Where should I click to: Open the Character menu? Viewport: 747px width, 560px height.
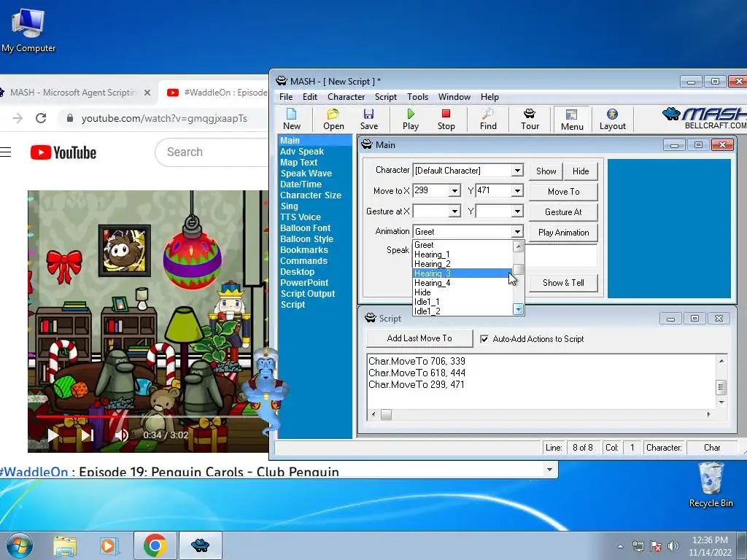346,97
